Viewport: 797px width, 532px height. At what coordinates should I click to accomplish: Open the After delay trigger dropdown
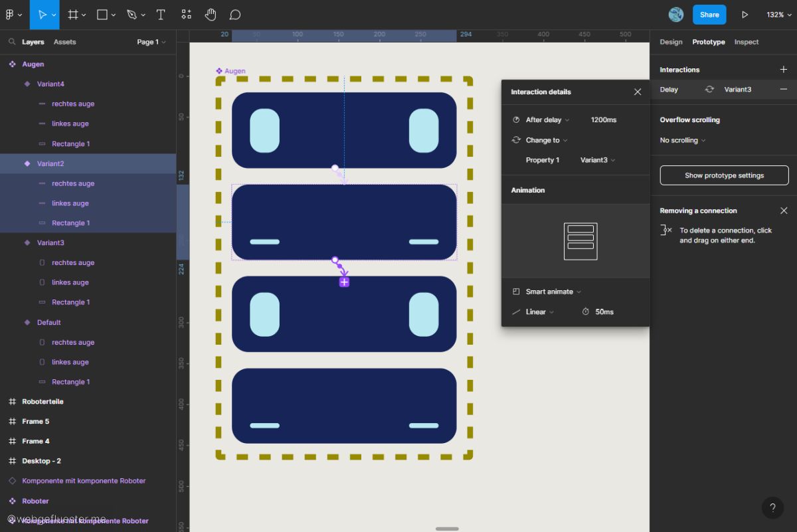[547, 120]
